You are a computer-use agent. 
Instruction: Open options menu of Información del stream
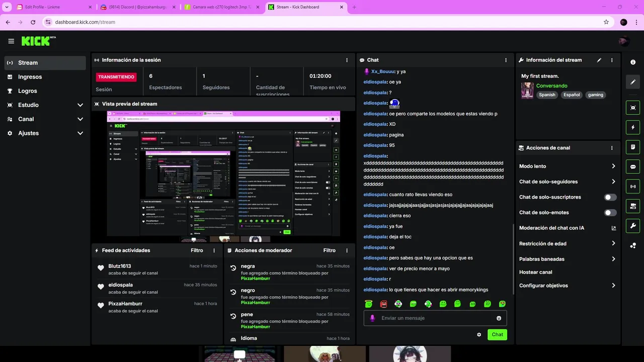click(612, 60)
